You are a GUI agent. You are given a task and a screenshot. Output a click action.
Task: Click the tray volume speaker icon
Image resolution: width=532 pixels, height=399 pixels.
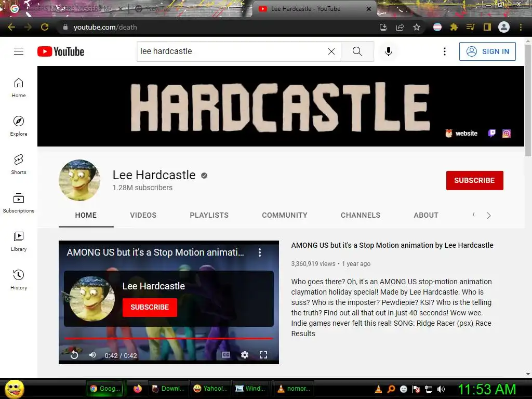click(x=441, y=389)
